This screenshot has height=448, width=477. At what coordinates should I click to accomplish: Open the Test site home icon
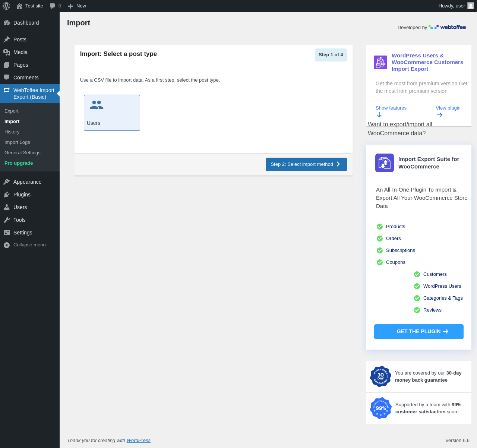19,6
